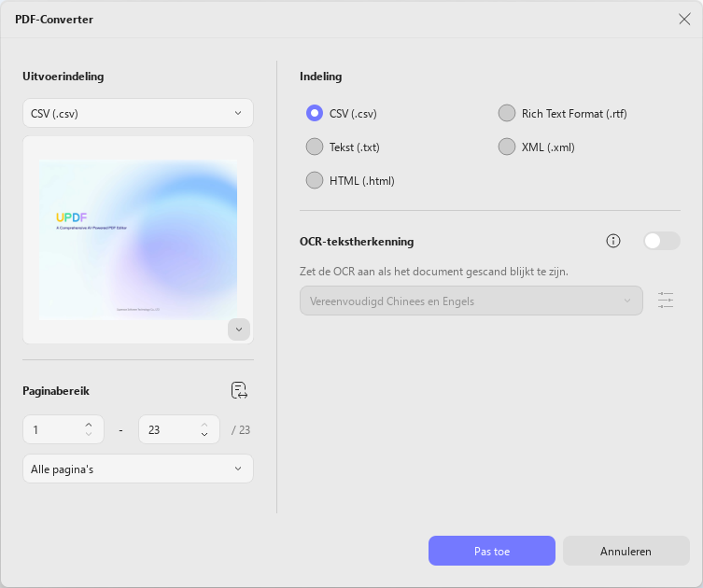Open OCR advanced settings sliders icon
The width and height of the screenshot is (703, 588).
coord(666,301)
